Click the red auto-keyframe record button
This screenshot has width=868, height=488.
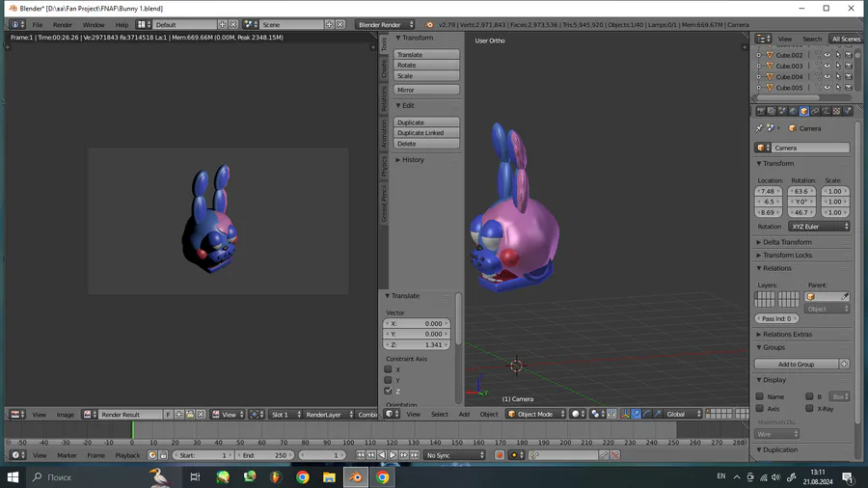click(500, 455)
